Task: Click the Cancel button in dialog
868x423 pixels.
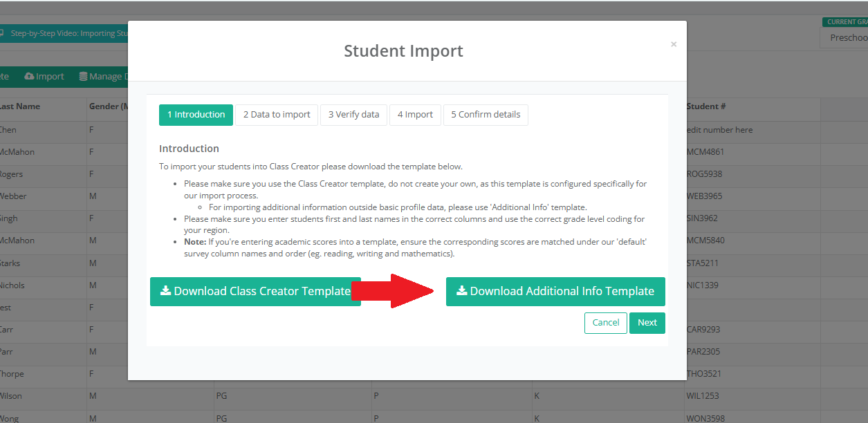Action: point(606,323)
